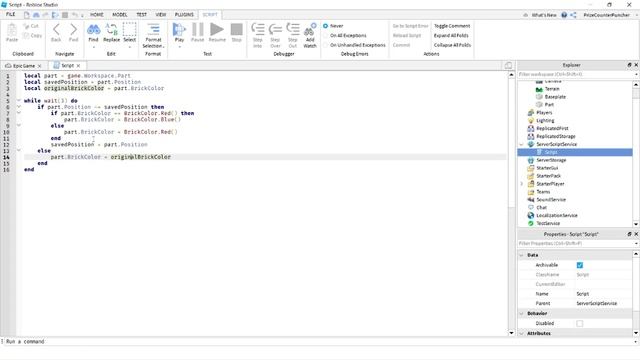Image resolution: width=640 pixels, height=360 pixels.
Task: Click the Stop test icon
Action: 236,29
